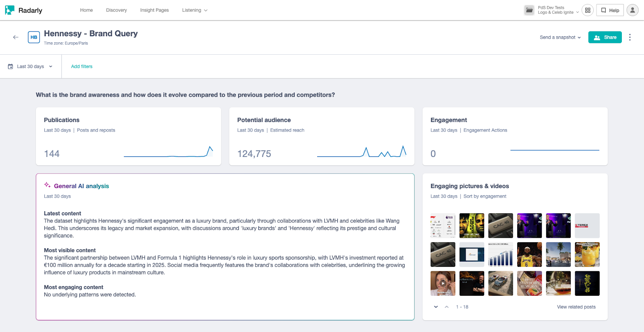This screenshot has height=332, width=644.
Task: Go to next page of engaging pictures
Action: [436, 307]
